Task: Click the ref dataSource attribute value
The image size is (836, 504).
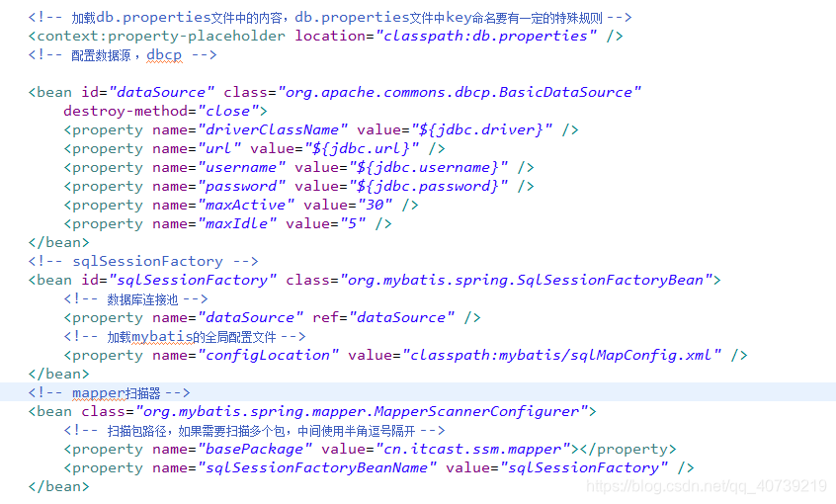Action: 401,317
